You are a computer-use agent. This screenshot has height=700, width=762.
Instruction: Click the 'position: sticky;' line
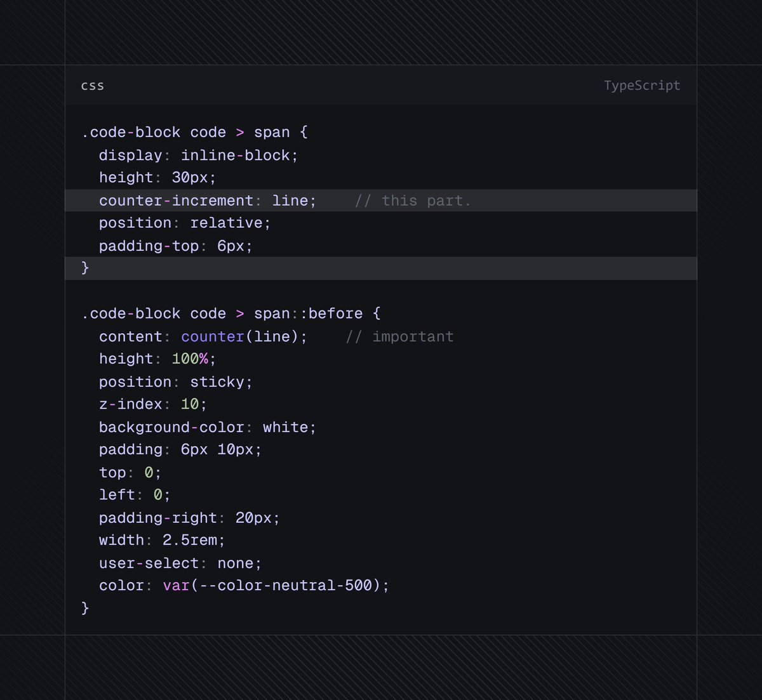(x=176, y=381)
